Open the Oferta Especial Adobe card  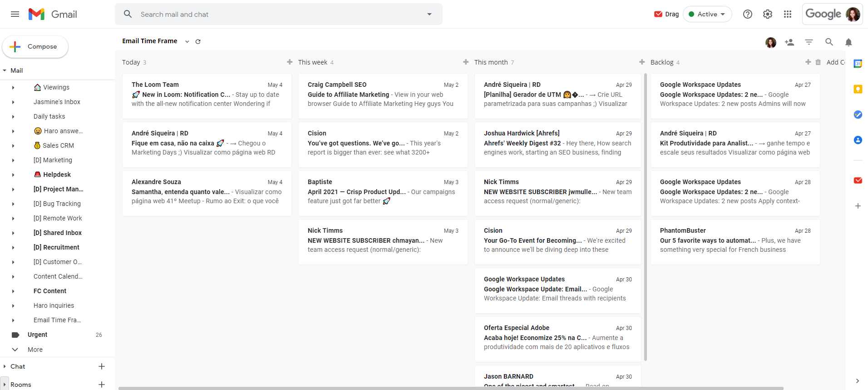coord(558,340)
